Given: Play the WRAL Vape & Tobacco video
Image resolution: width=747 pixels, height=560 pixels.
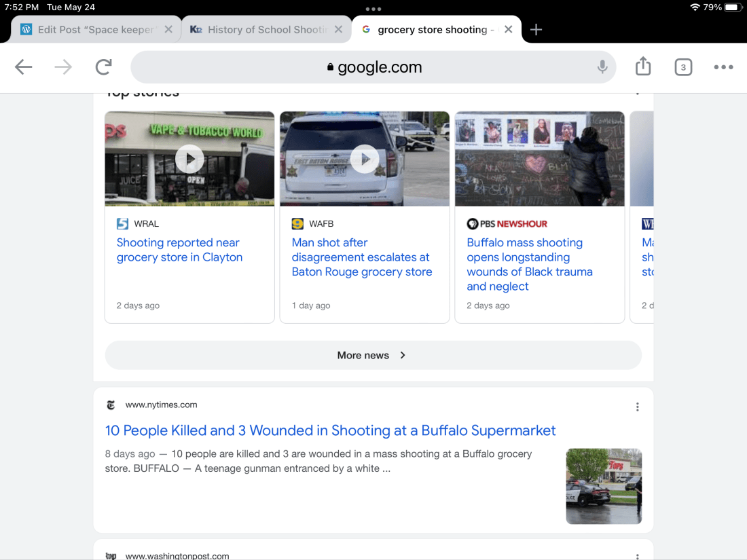Looking at the screenshot, I should click(x=189, y=160).
